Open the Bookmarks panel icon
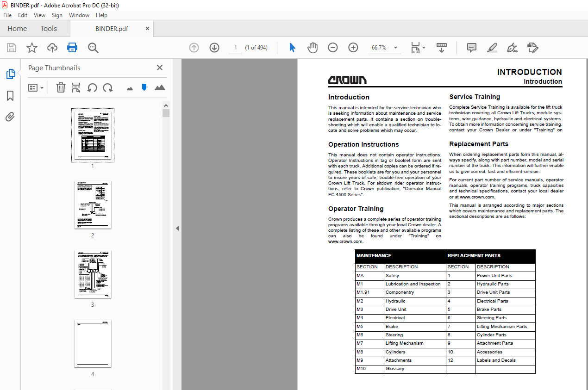Viewport: 588px width, 390px height. (10, 96)
